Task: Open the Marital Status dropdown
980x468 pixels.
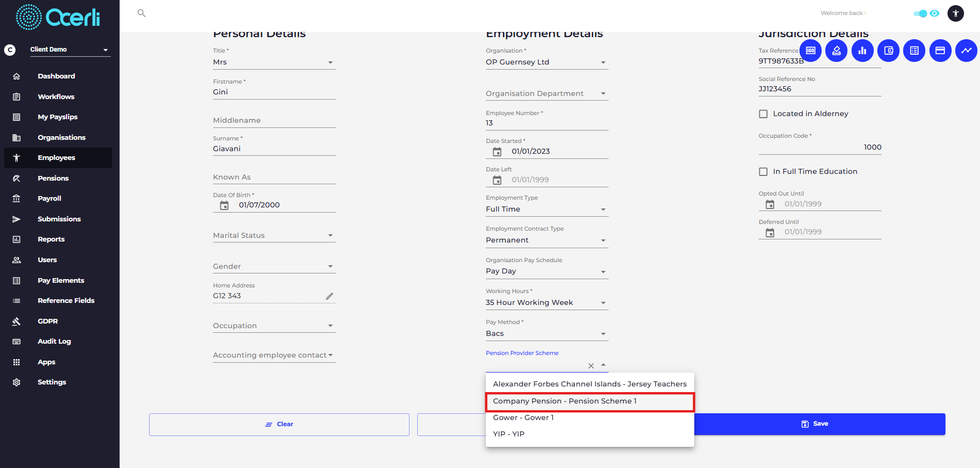Action: coord(274,236)
